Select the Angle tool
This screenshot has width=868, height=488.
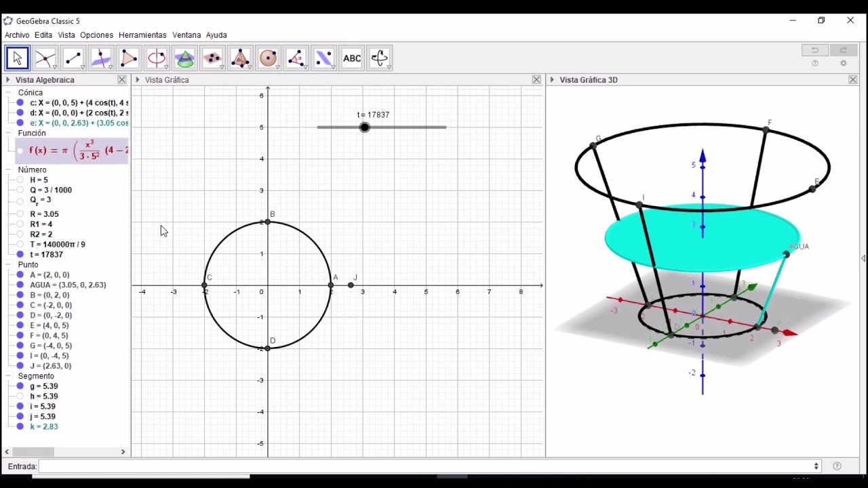pyautogui.click(x=296, y=58)
